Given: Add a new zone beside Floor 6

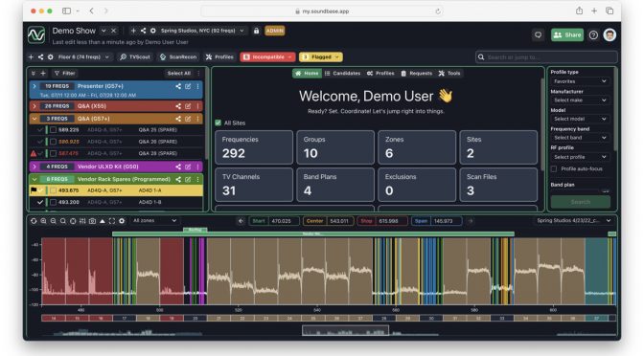Looking at the screenshot, I should 31,57.
